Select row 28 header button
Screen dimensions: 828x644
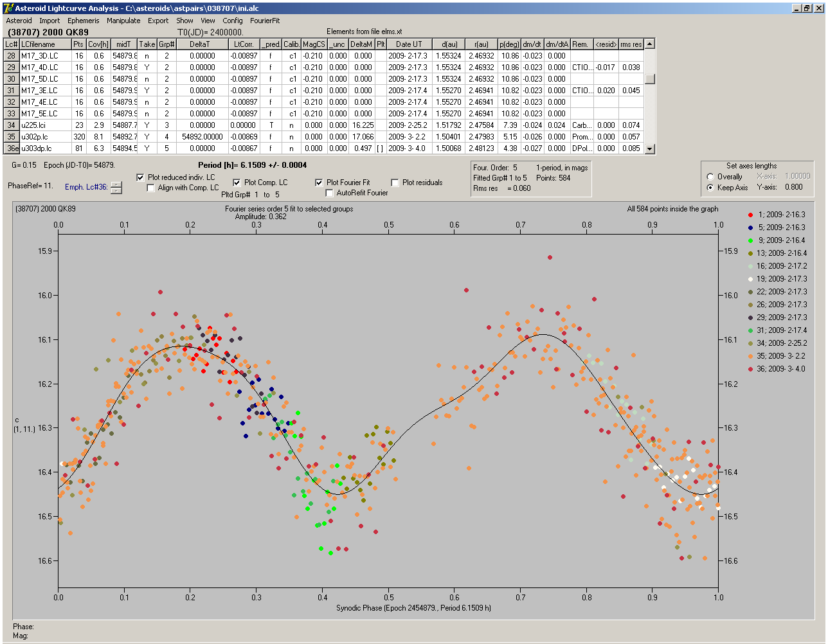coord(12,56)
